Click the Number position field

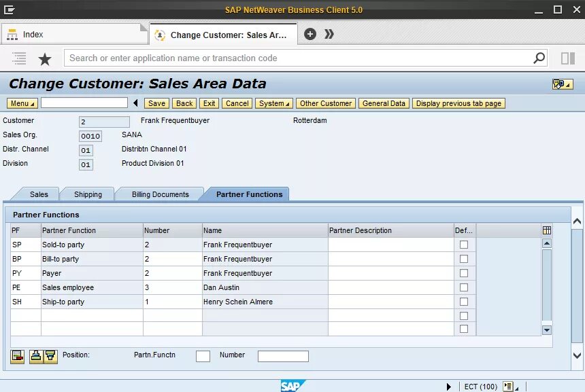click(283, 356)
